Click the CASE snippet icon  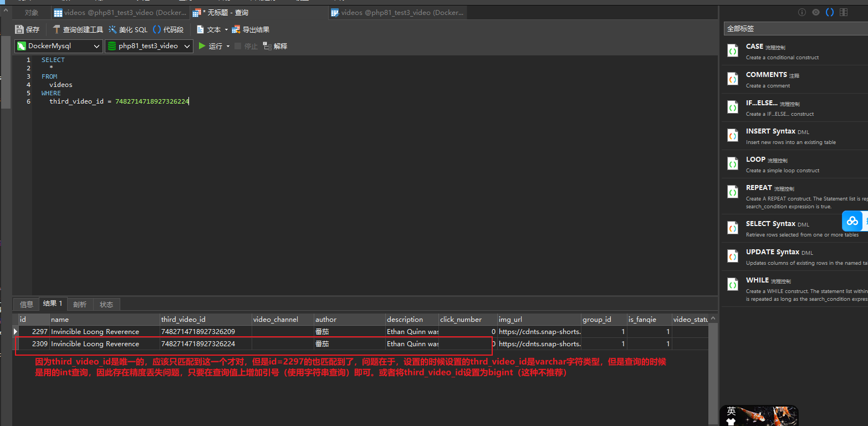click(x=733, y=51)
